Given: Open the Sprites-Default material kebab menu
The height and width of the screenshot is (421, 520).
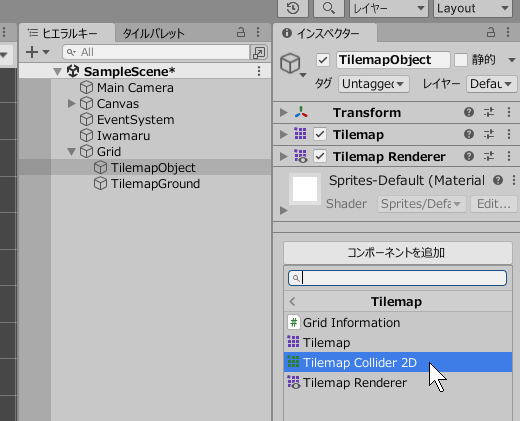Looking at the screenshot, I should point(514,180).
